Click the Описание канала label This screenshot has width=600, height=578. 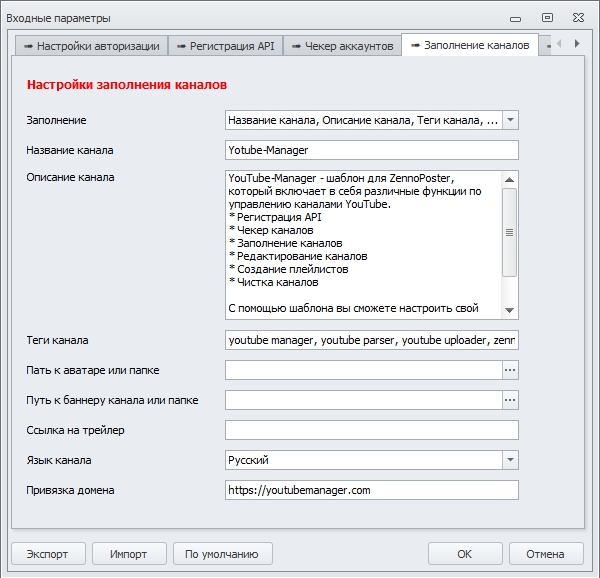pos(70,177)
